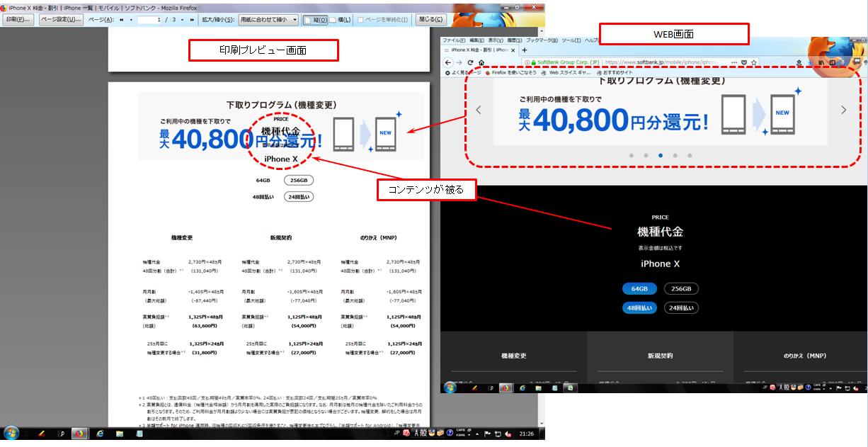The width and height of the screenshot is (868, 447).
Task: Go to next page in print preview
Action: pyautogui.click(x=181, y=20)
